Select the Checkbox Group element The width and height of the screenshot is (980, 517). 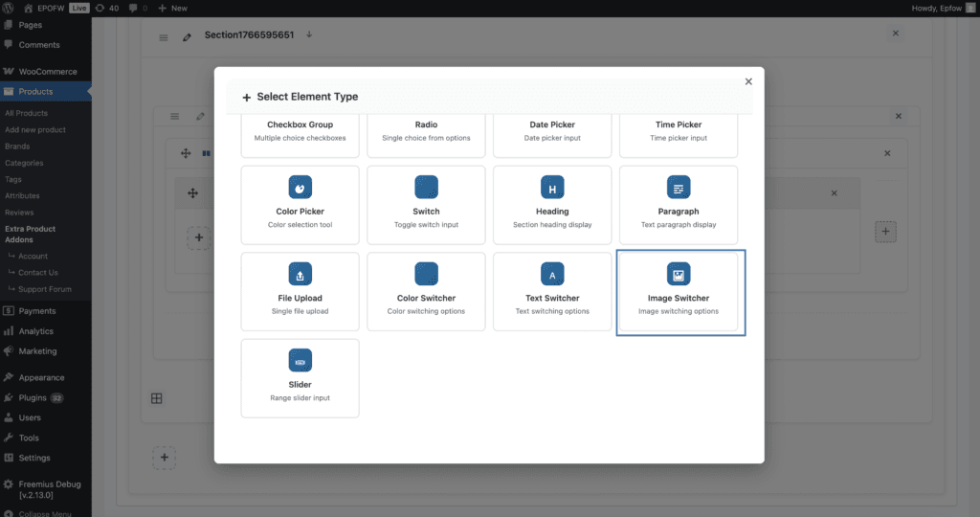[x=301, y=131]
